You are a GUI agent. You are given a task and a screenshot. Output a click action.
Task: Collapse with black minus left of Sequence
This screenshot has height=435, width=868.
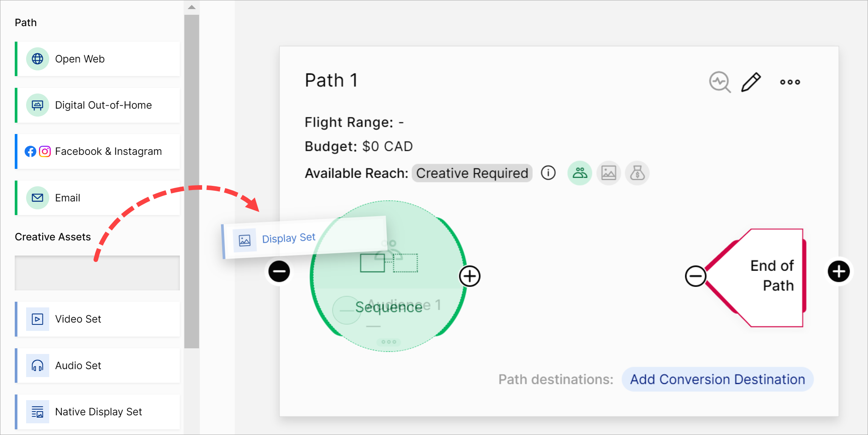tap(279, 271)
